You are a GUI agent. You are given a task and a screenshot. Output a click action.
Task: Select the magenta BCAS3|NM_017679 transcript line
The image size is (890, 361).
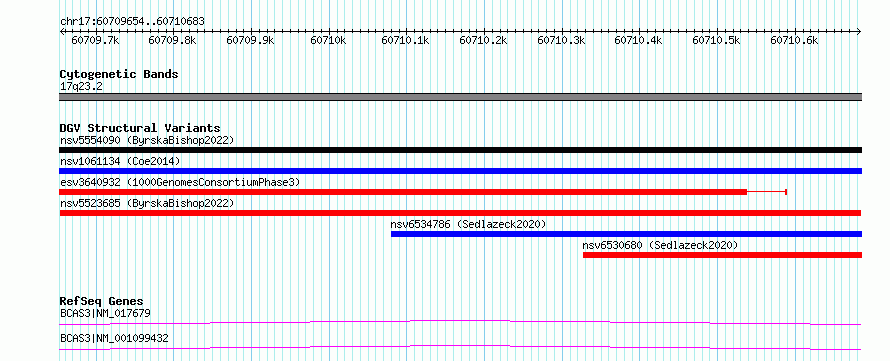click(460, 322)
